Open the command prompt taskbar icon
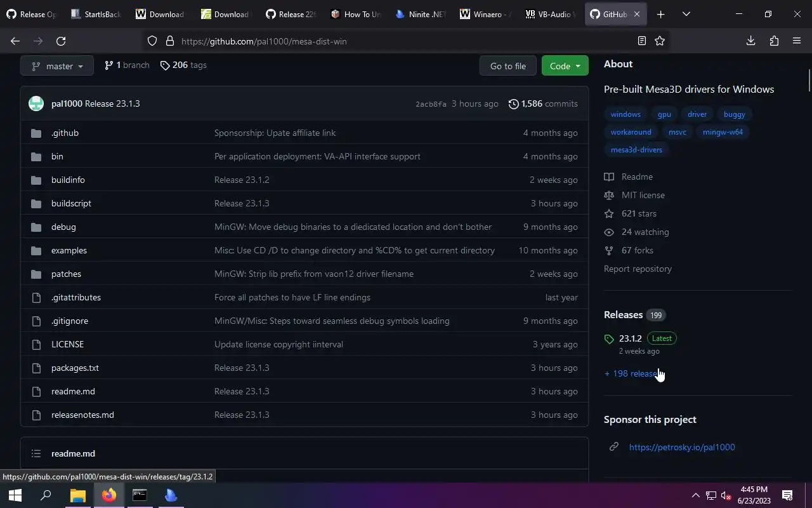The image size is (812, 508). pos(140,495)
